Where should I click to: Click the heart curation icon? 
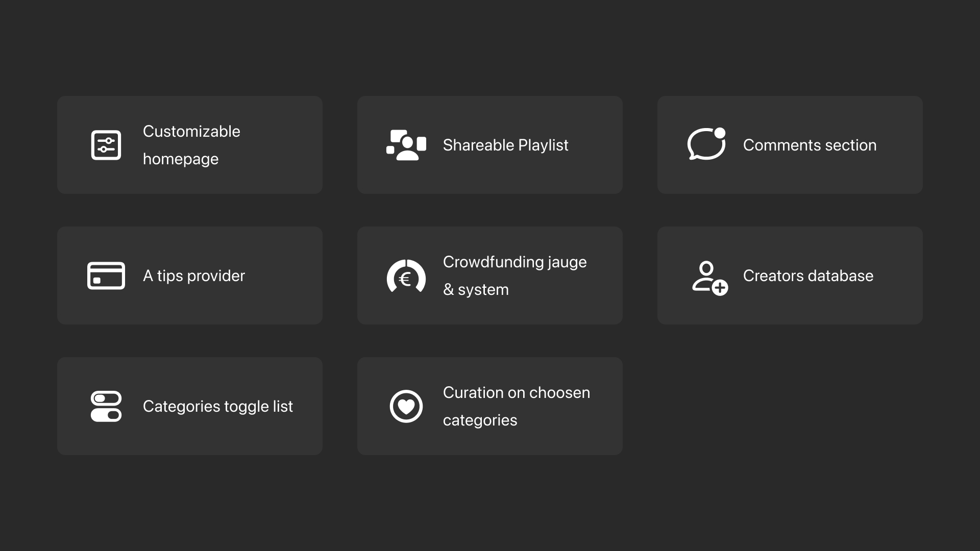coord(406,406)
